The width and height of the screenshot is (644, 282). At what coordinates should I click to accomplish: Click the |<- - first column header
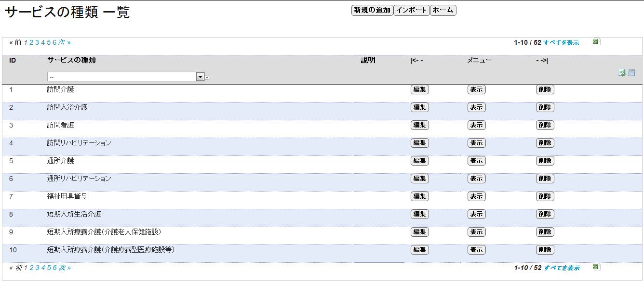pyautogui.click(x=417, y=60)
